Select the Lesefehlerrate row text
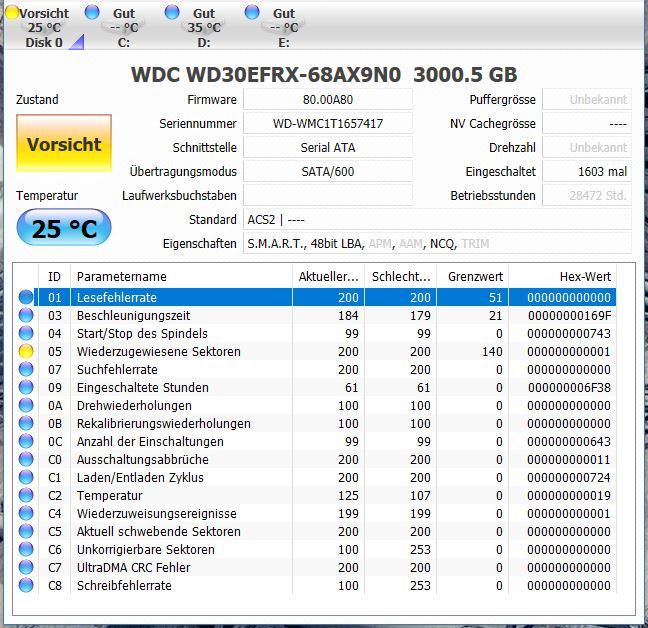 tap(117, 297)
